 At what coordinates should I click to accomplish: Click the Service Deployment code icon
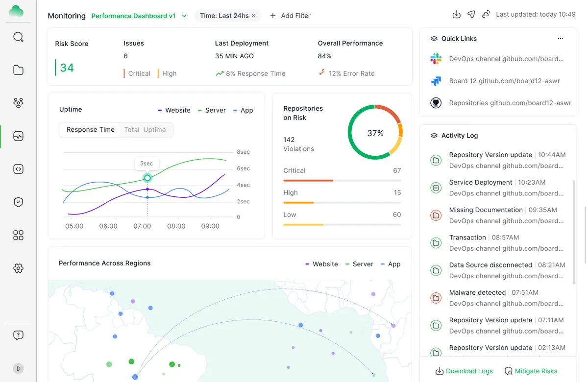[x=436, y=188]
